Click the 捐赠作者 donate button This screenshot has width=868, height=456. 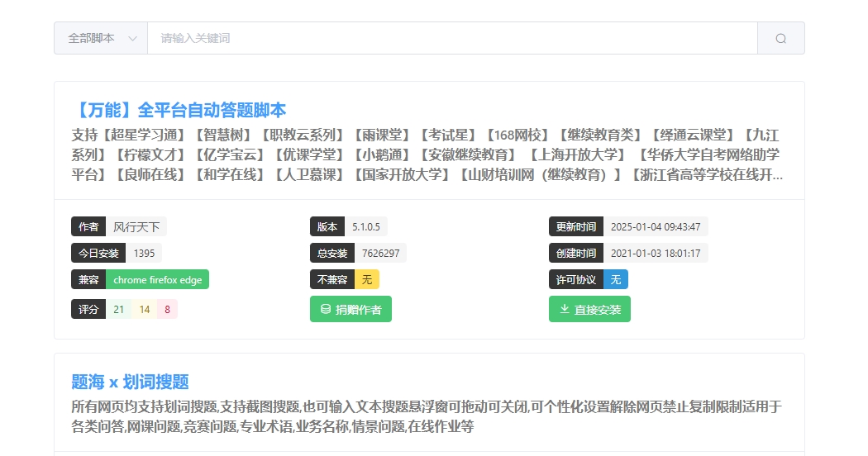(x=351, y=309)
